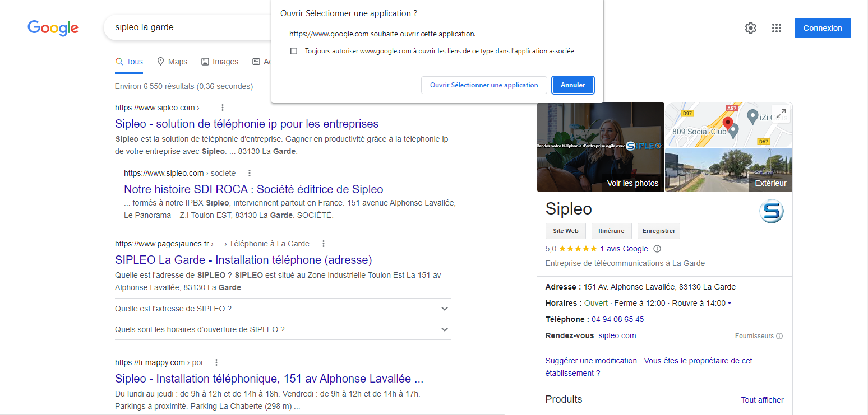Image resolution: width=868 pixels, height=415 pixels.
Task: Switch to the Images tab
Action: (x=220, y=62)
